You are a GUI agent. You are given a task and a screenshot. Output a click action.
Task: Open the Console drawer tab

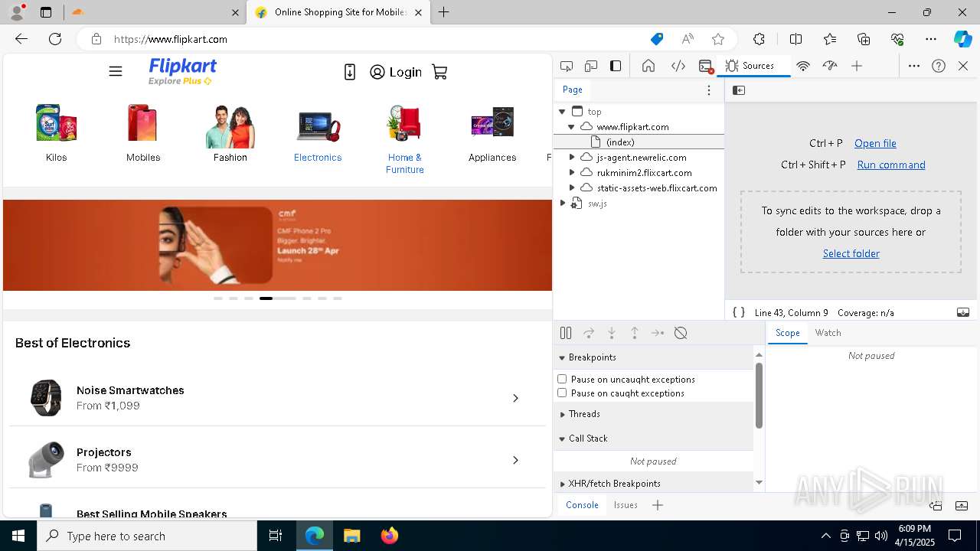pyautogui.click(x=582, y=505)
